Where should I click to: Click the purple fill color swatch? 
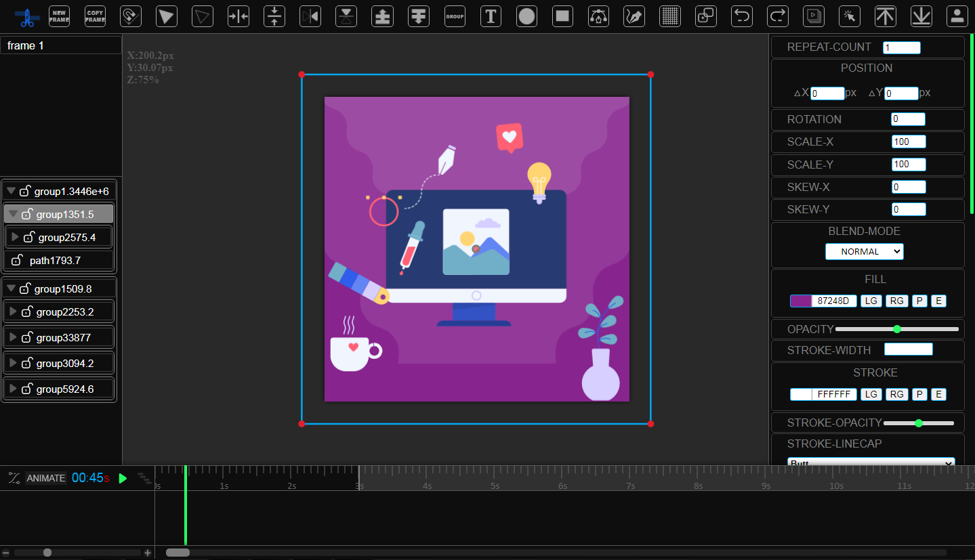pos(801,301)
